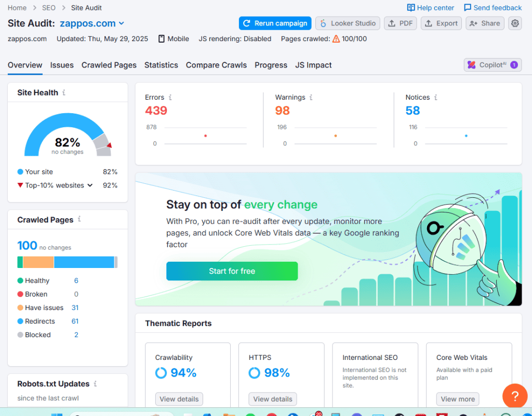
Task: View details for Crawlability report
Action: [x=179, y=399]
